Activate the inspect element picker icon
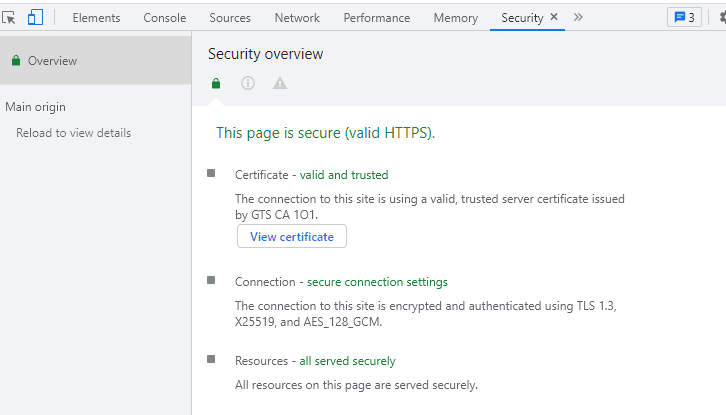726x415 pixels. [x=8, y=18]
